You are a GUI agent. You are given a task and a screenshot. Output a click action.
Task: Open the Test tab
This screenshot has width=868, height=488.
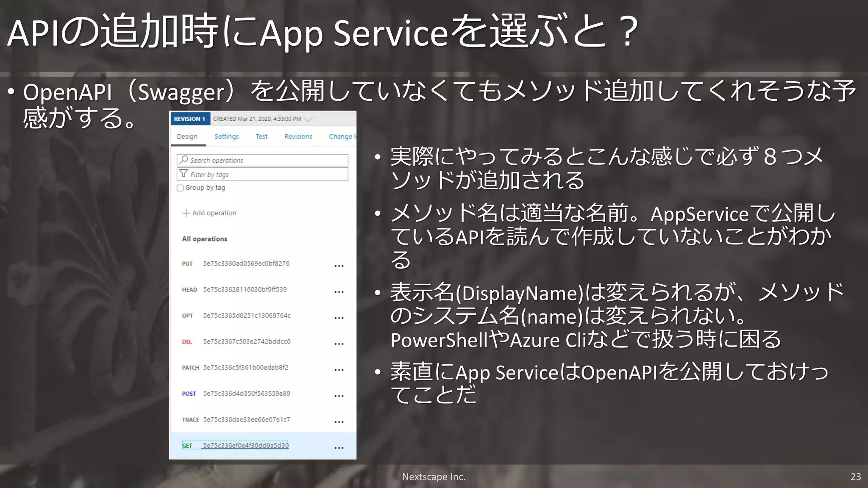pyautogui.click(x=262, y=136)
